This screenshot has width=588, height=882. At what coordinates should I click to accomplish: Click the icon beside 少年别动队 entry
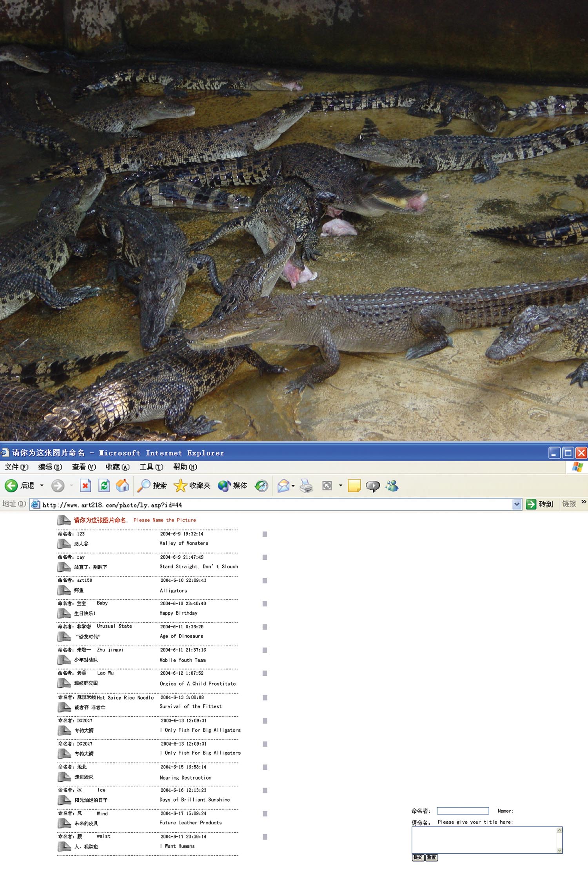(x=64, y=660)
